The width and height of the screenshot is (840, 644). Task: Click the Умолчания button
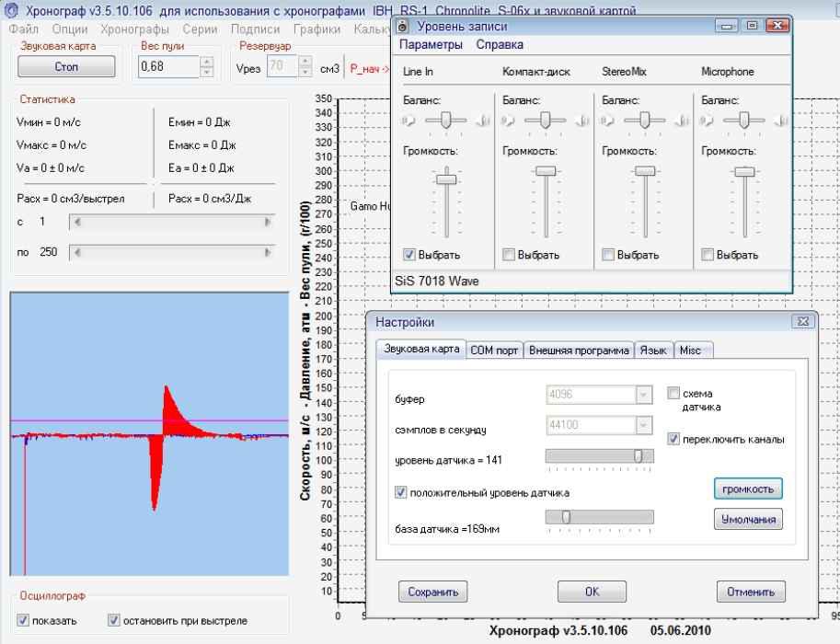coord(748,520)
